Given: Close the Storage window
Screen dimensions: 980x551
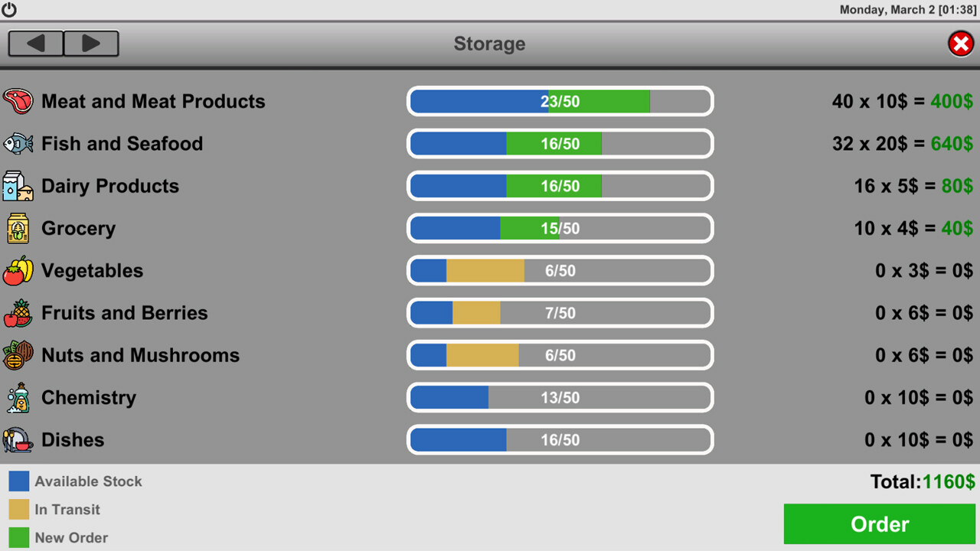Looking at the screenshot, I should 961,44.
